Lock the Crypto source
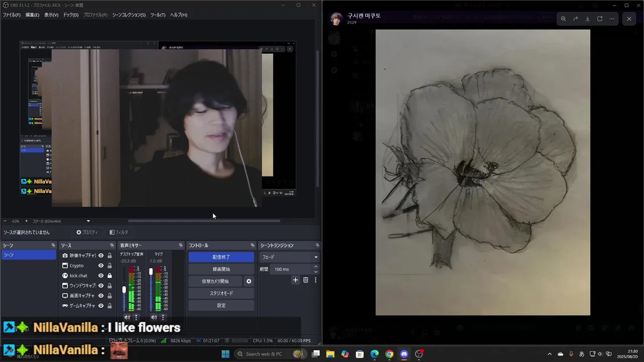The width and height of the screenshot is (644, 362). click(110, 265)
